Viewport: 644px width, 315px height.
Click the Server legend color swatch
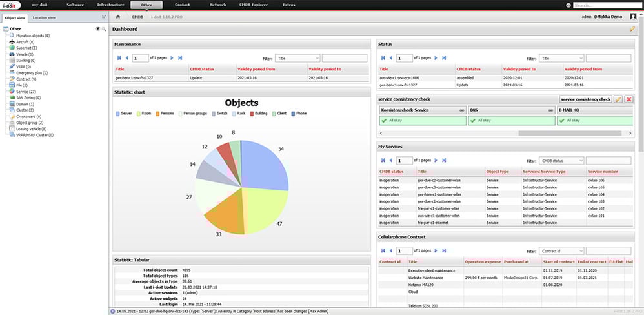point(118,113)
